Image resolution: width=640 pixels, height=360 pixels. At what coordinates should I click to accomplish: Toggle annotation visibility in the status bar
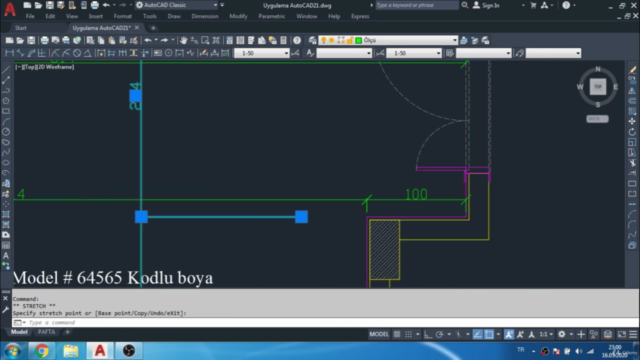[x=509, y=334]
